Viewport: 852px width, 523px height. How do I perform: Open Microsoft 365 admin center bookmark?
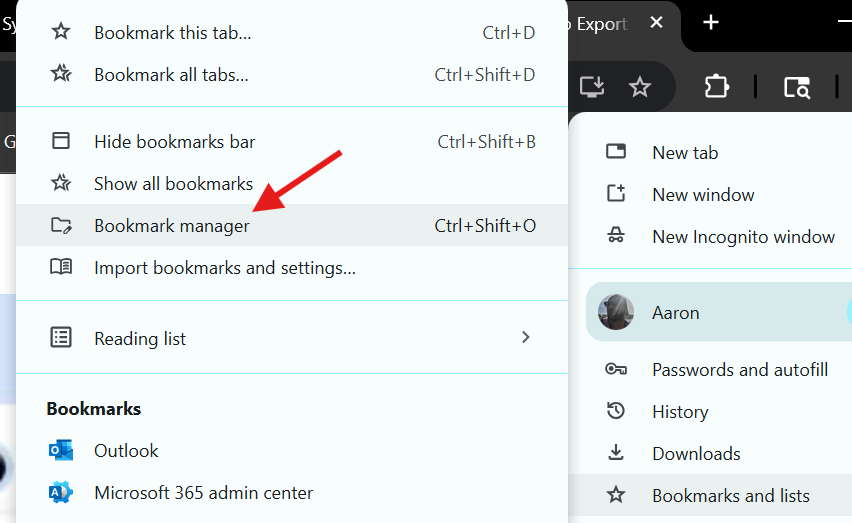[x=203, y=493]
